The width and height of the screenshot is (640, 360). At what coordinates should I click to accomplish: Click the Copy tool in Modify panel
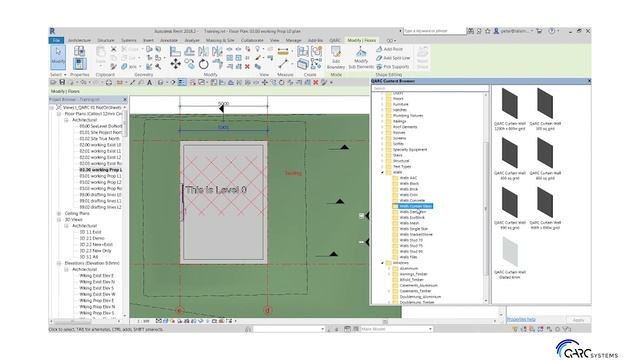pyautogui.click(x=189, y=64)
